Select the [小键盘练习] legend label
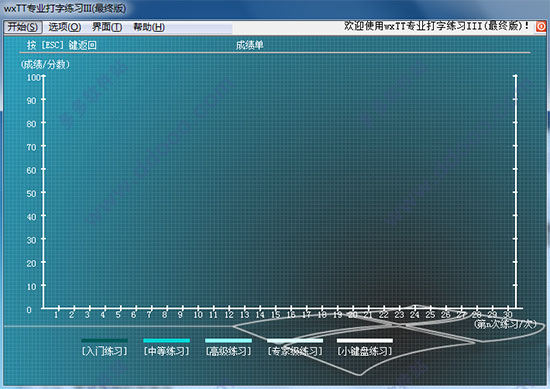Screen dimensions: 550x389 coord(365,351)
